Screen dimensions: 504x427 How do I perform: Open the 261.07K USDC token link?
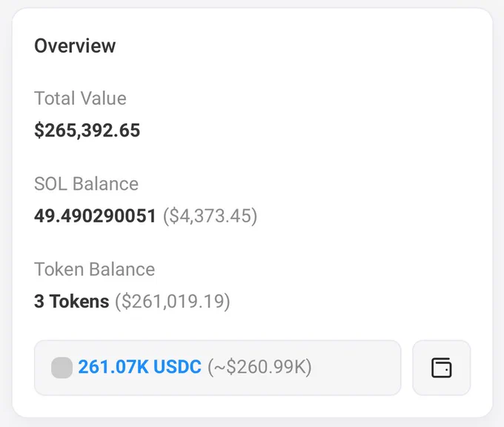(x=140, y=367)
